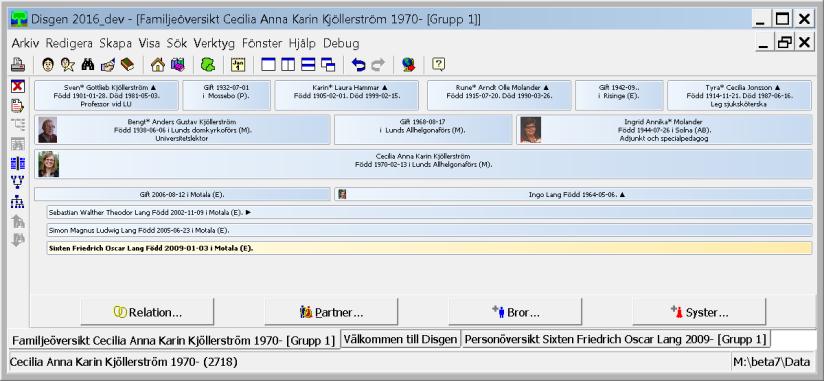This screenshot has height=381, width=824.
Task: Click the ancestor tree sidebar icon
Action: [x=17, y=182]
